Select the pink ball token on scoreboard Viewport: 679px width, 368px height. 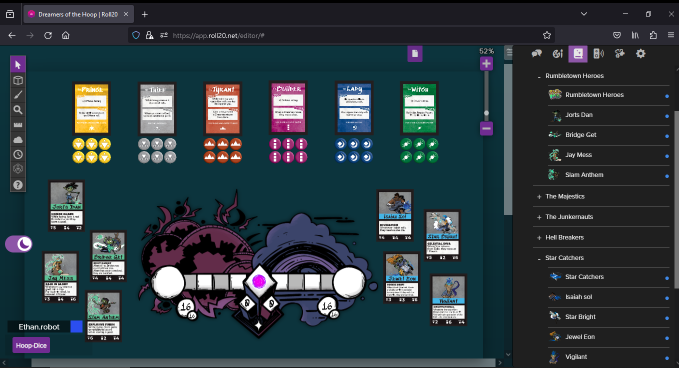[259, 282]
